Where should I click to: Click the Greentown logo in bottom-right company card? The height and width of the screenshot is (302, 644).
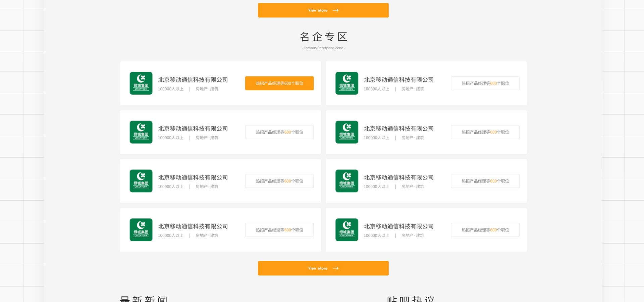[x=346, y=230]
